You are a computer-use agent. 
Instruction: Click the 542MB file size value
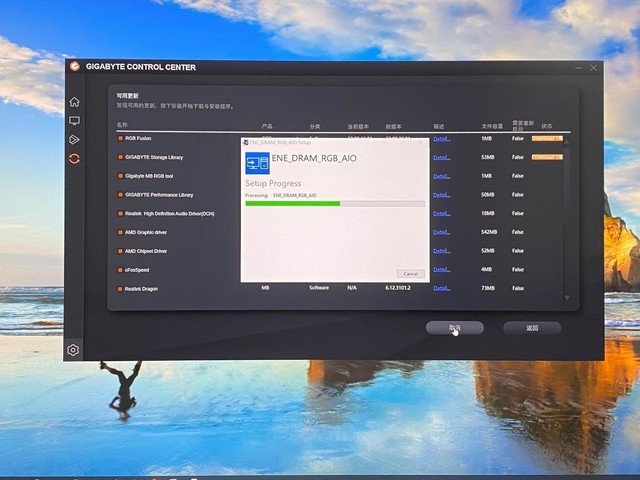(489, 232)
